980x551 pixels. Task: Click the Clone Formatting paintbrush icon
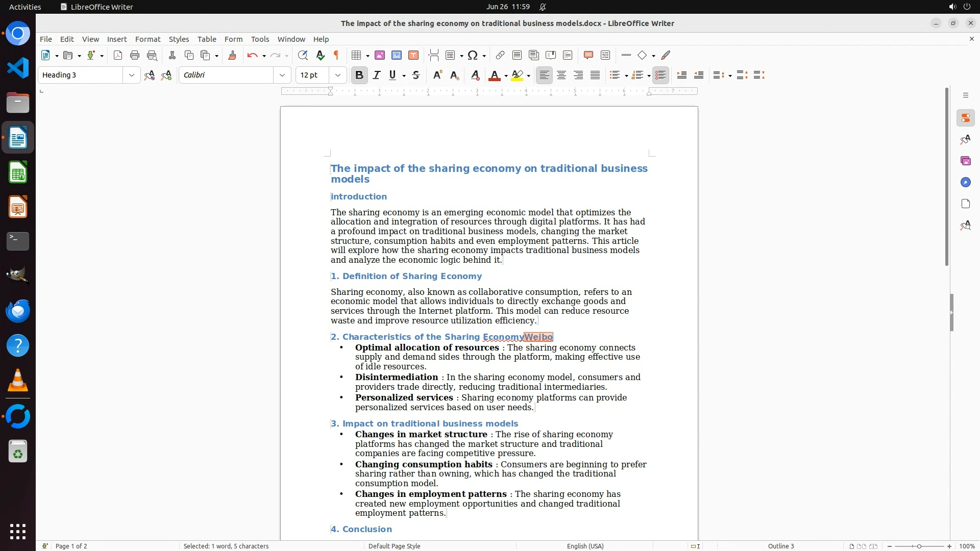[232, 55]
